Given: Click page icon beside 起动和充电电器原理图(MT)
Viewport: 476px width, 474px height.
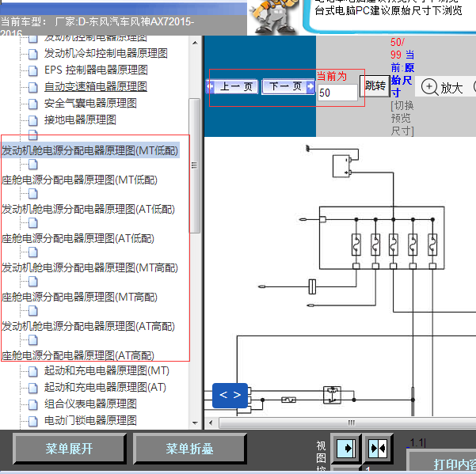Looking at the screenshot, I should [x=33, y=371].
